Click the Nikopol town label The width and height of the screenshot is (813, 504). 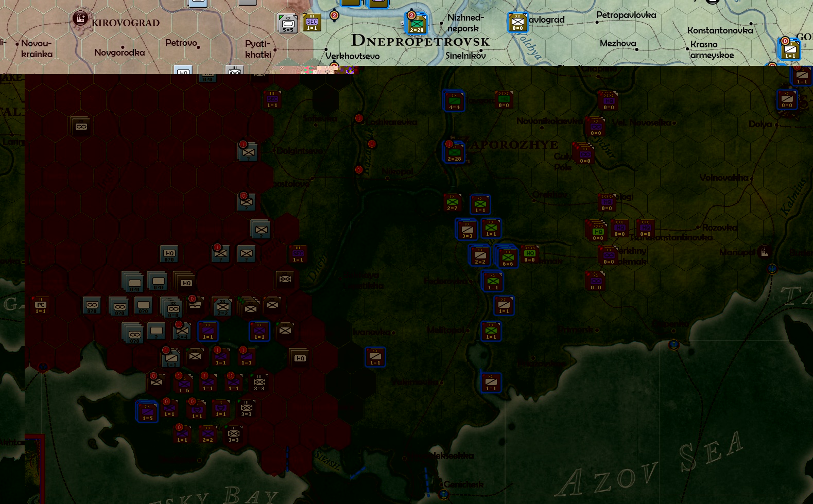[x=397, y=171]
